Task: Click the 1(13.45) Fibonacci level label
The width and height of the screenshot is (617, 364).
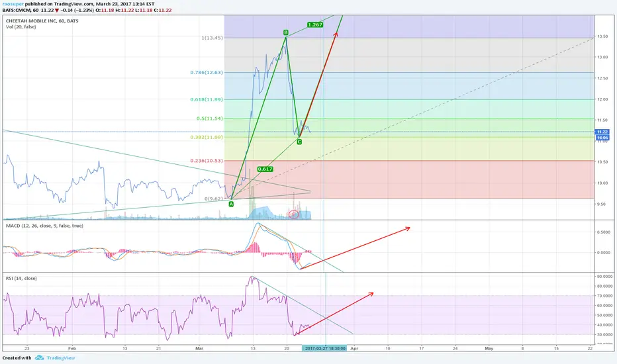Action: 212,38
